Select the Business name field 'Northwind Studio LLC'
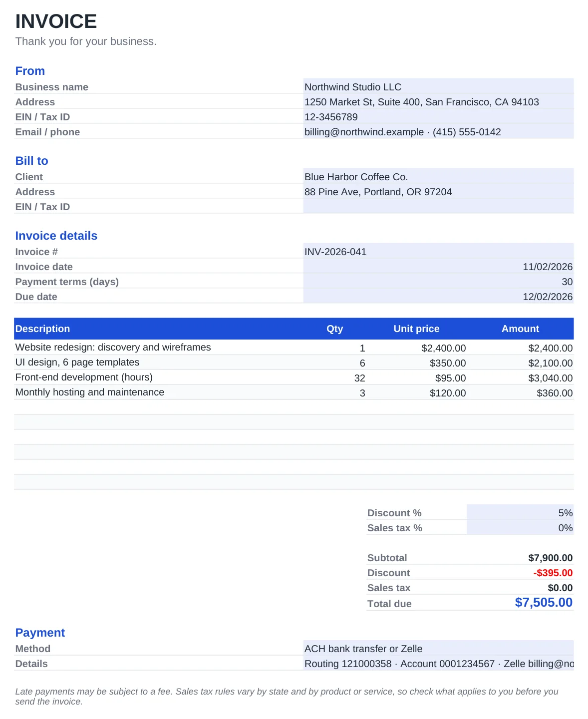 [x=438, y=86]
